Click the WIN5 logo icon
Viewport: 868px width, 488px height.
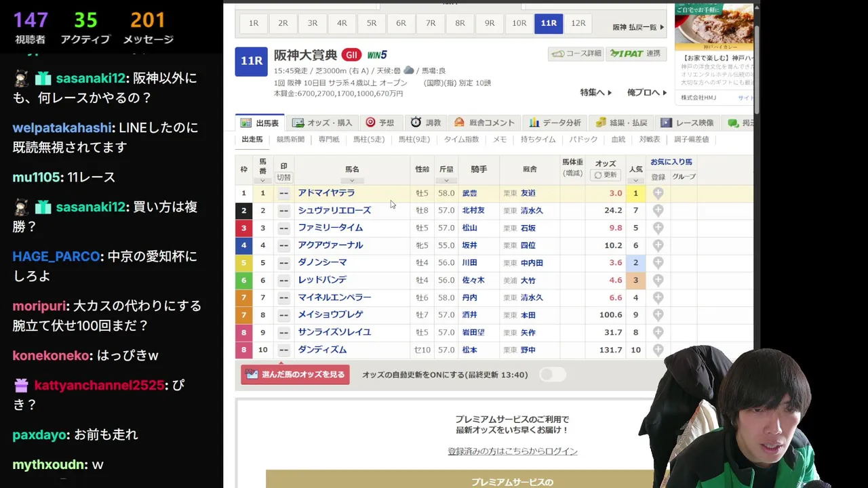[x=377, y=55]
